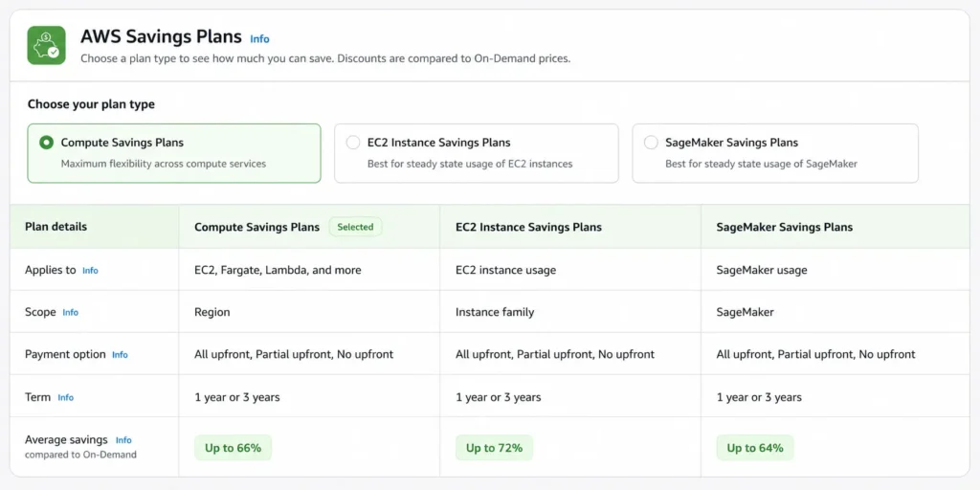Viewport: 980px width, 490px height.
Task: Click the 'Choose your plan type' heading
Action: [x=91, y=104]
